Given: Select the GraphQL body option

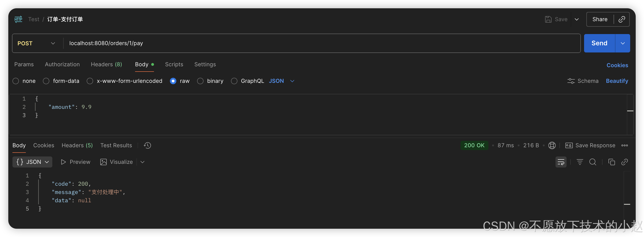Looking at the screenshot, I should [x=234, y=81].
